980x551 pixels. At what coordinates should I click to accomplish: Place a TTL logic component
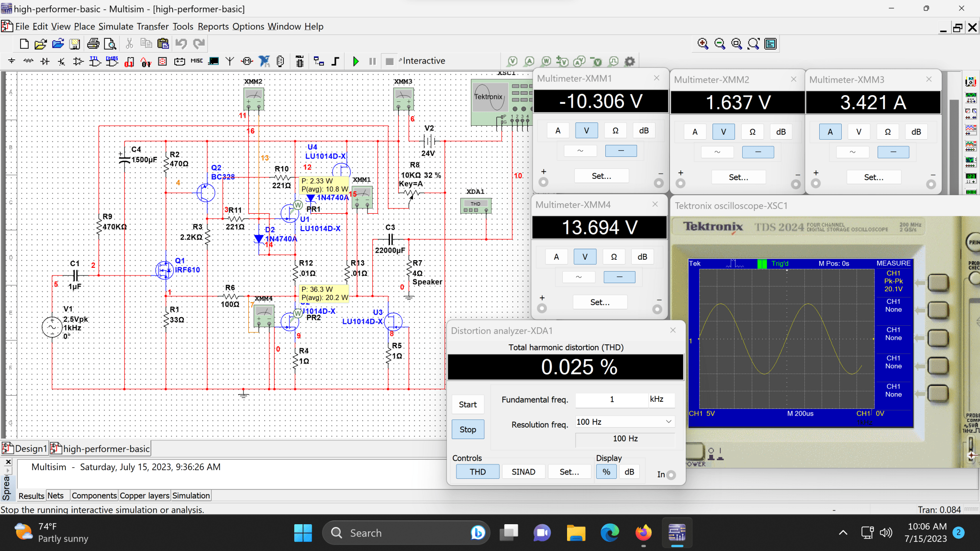[95, 61]
